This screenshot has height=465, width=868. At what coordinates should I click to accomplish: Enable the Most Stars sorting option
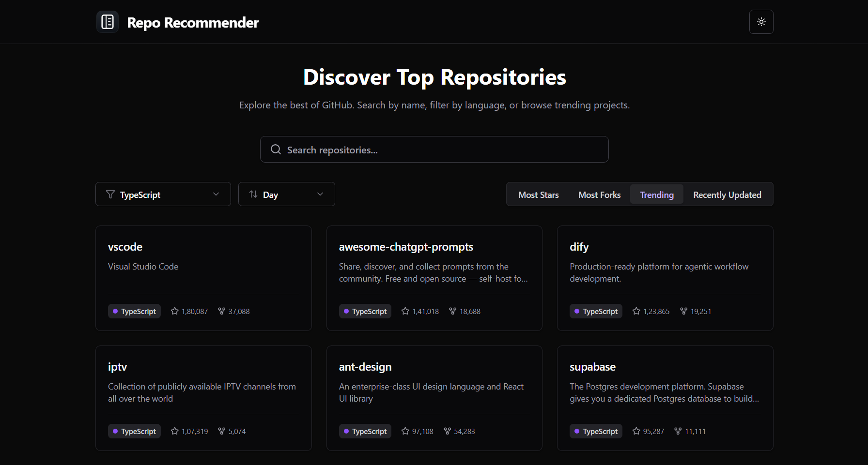tap(538, 194)
